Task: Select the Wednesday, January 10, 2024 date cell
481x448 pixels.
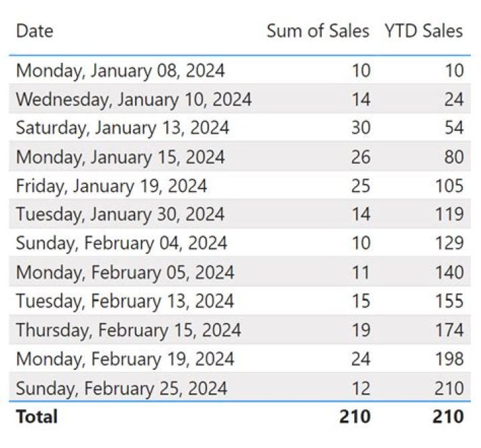Action: coord(134,100)
